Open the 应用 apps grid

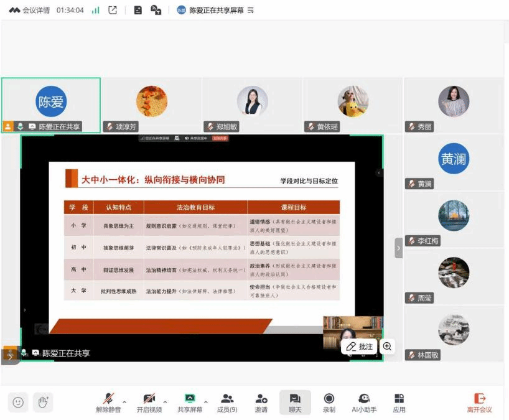(399, 403)
